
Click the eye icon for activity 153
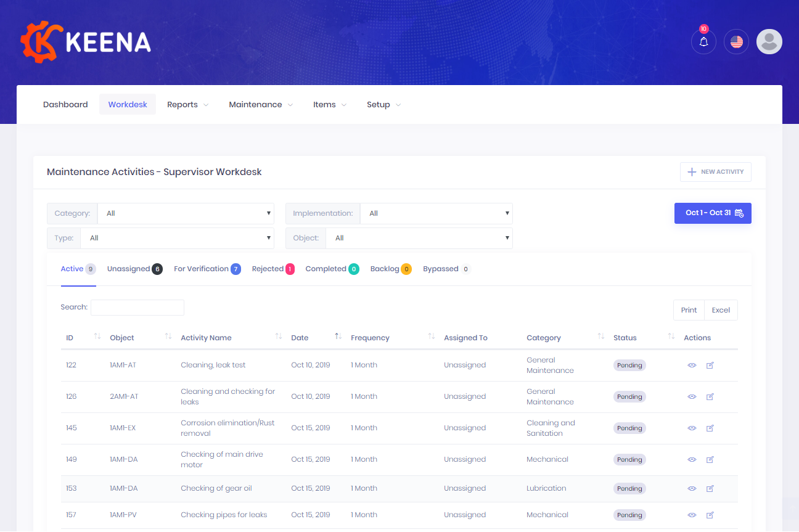pyautogui.click(x=692, y=488)
